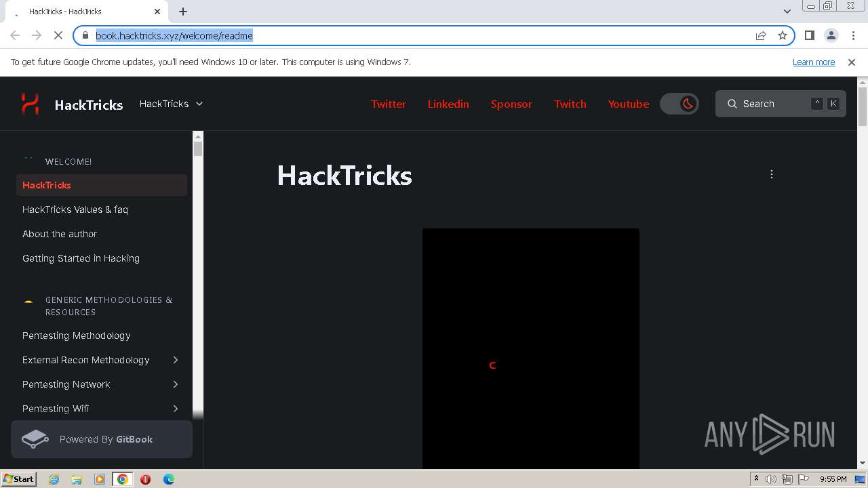Close the HackTricks tab
Screen dimensions: 868x488
pos(157,12)
